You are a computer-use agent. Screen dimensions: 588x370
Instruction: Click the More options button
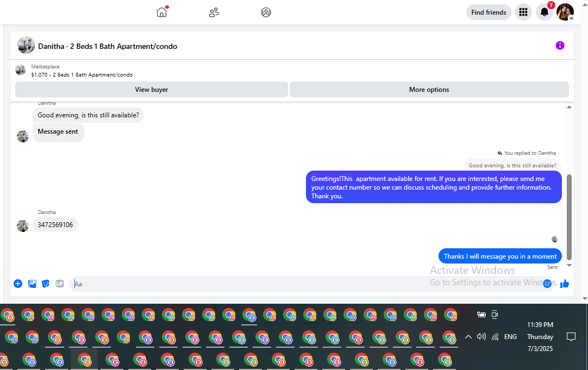pyautogui.click(x=429, y=90)
